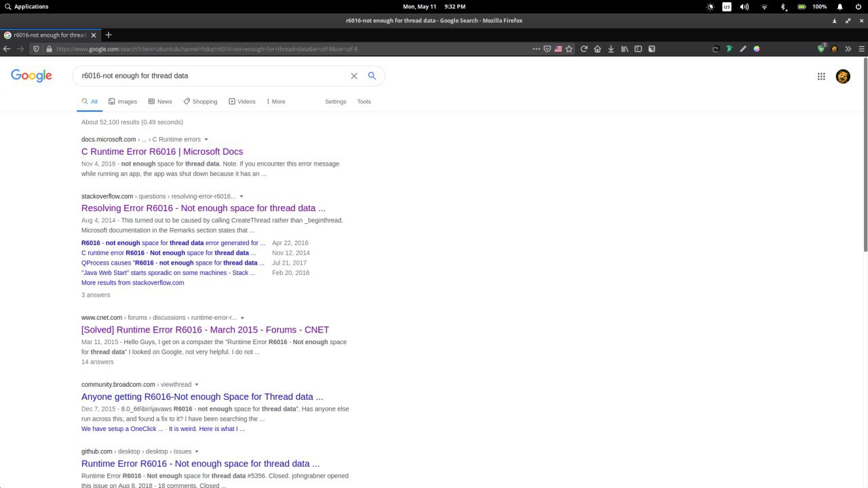The width and height of the screenshot is (868, 488).
Task: Open the We have setup a OneClick sublink
Action: 122,429
